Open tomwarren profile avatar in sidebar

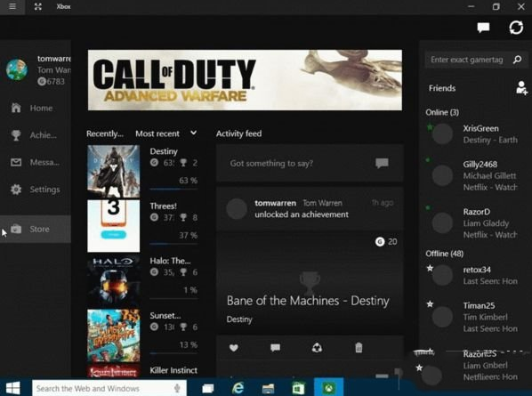click(17, 69)
